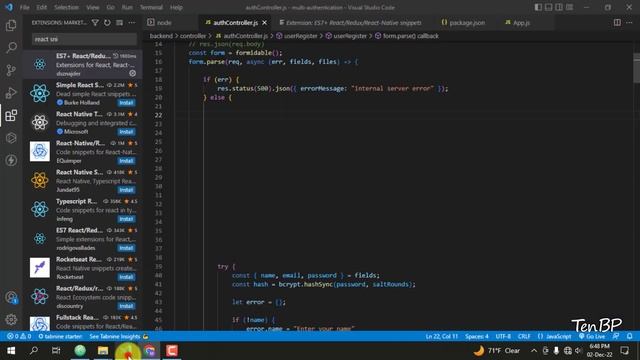640x360 pixels.
Task: Switch to the node tab
Action: pyautogui.click(x=171, y=23)
